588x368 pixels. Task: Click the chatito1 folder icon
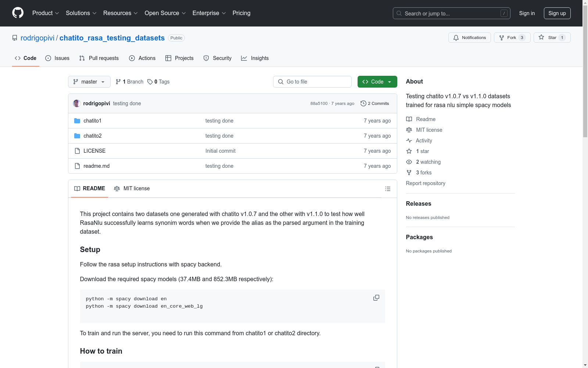pyautogui.click(x=77, y=121)
